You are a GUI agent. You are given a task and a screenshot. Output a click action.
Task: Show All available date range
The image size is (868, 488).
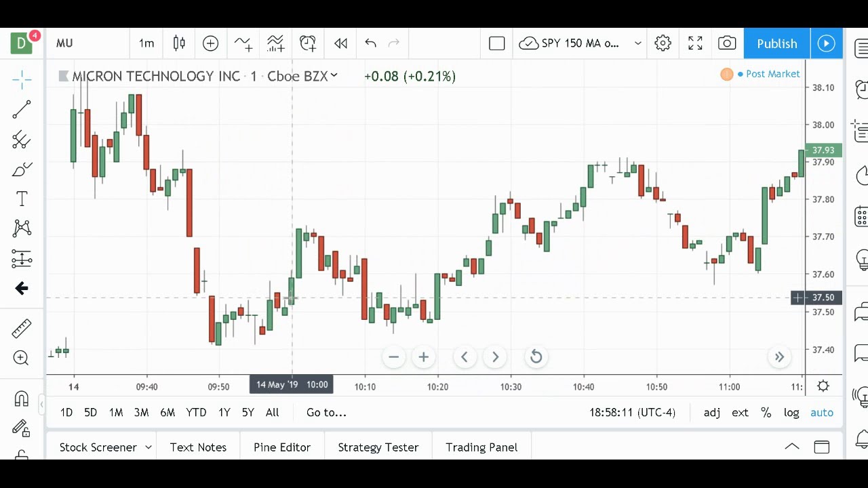pyautogui.click(x=272, y=412)
